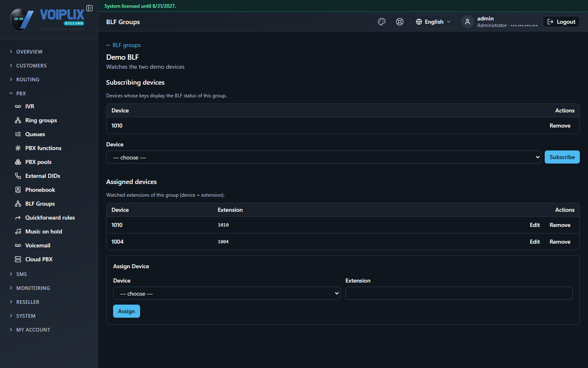Edit assigned device 1004
The height and width of the screenshot is (368, 588).
535,242
